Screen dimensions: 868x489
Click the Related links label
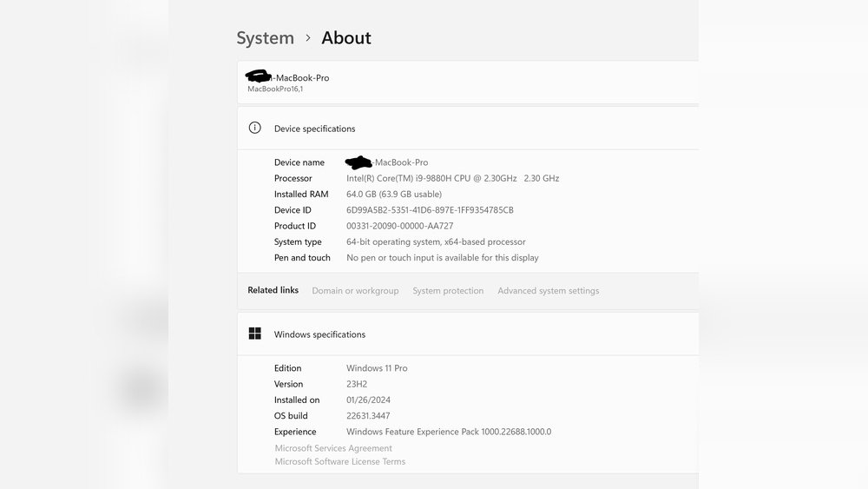tap(273, 290)
